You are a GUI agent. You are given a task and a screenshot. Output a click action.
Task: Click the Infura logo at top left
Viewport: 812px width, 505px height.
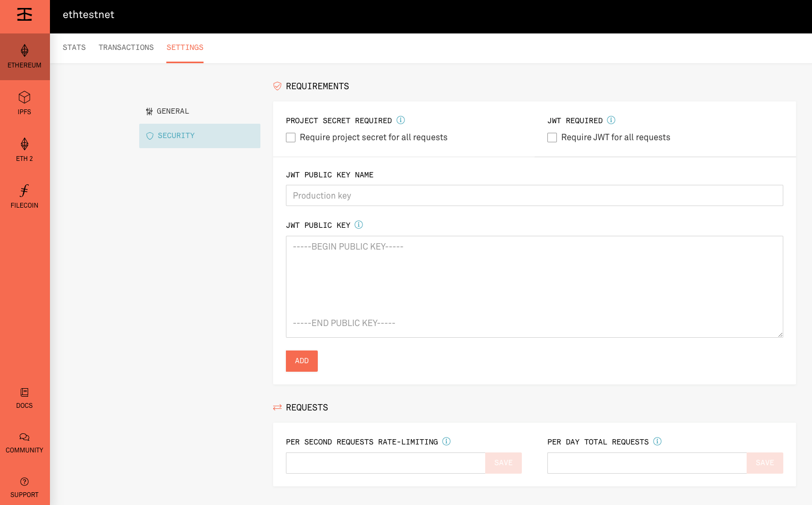pyautogui.click(x=24, y=15)
